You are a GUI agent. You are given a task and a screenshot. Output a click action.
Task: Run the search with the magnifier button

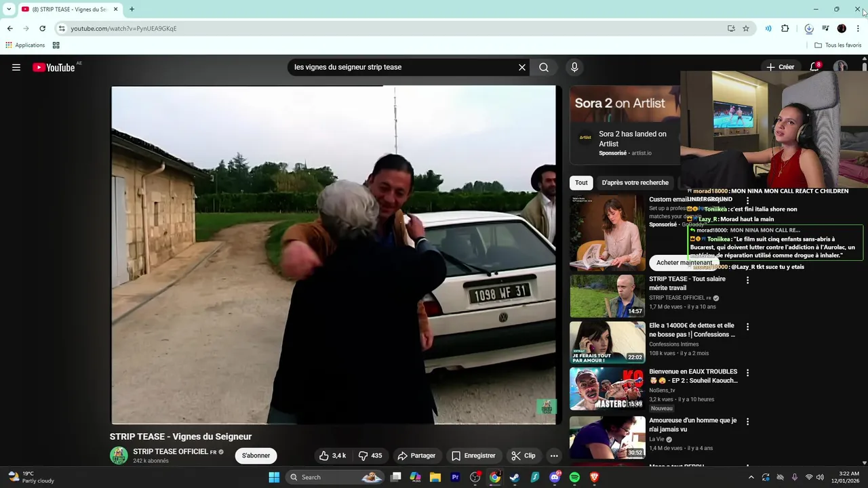pos(544,67)
